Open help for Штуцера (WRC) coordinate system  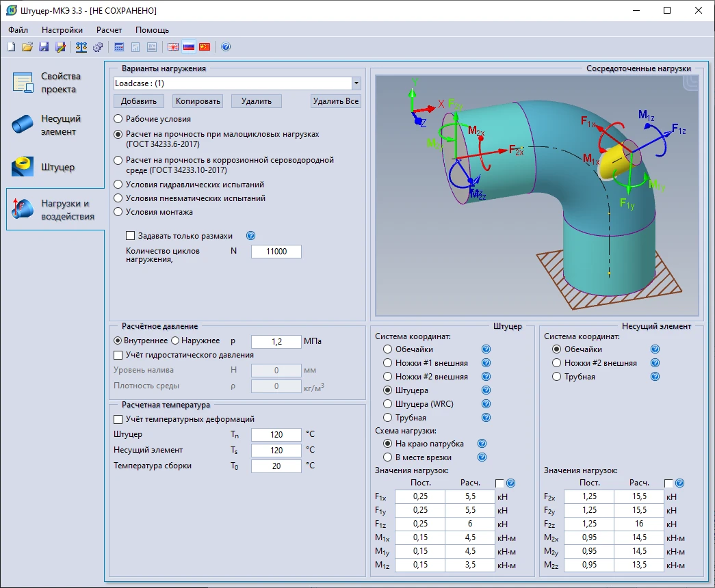pyautogui.click(x=486, y=404)
